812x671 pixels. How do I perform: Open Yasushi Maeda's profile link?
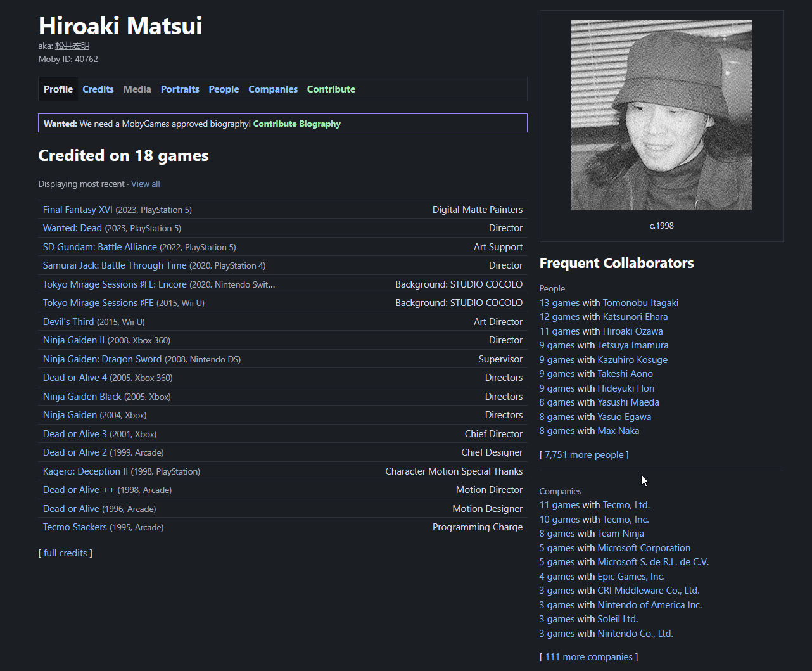628,402
